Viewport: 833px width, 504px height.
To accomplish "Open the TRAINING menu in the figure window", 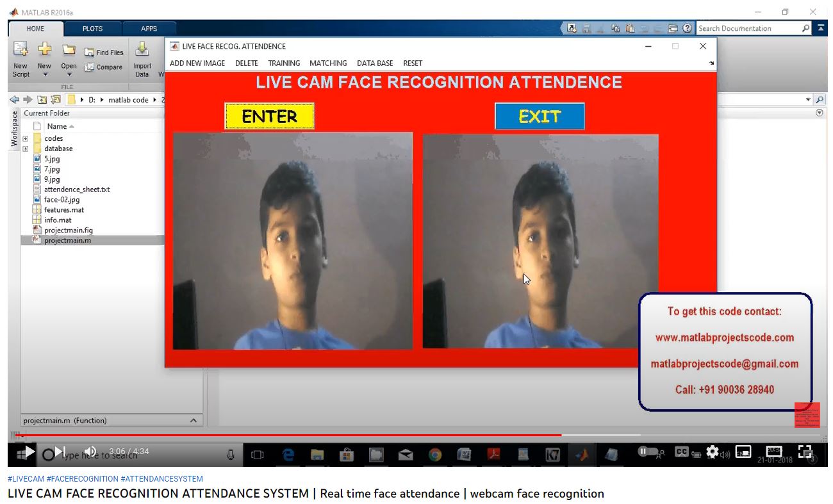I will tap(284, 63).
